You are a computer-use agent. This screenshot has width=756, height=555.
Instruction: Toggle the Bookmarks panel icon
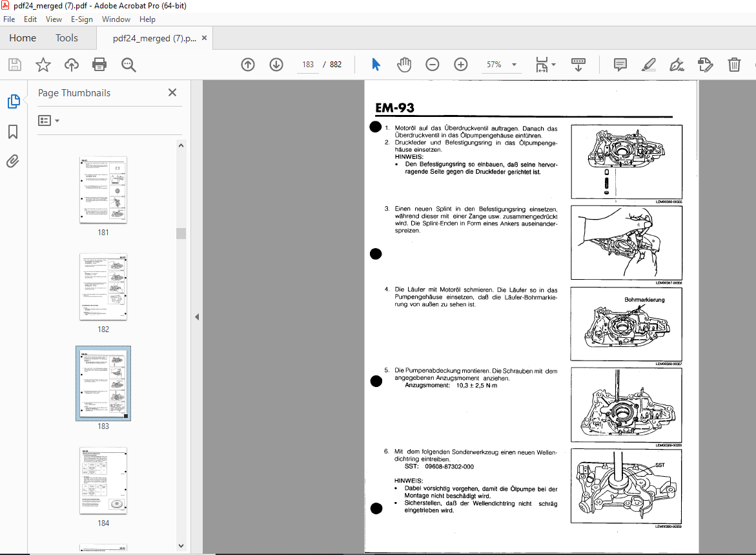13,132
